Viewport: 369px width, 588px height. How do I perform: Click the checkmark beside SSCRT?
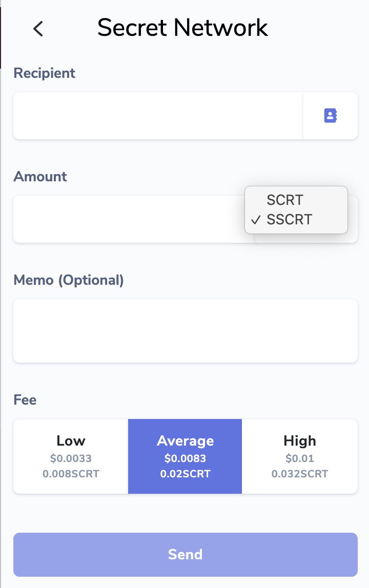tap(256, 220)
